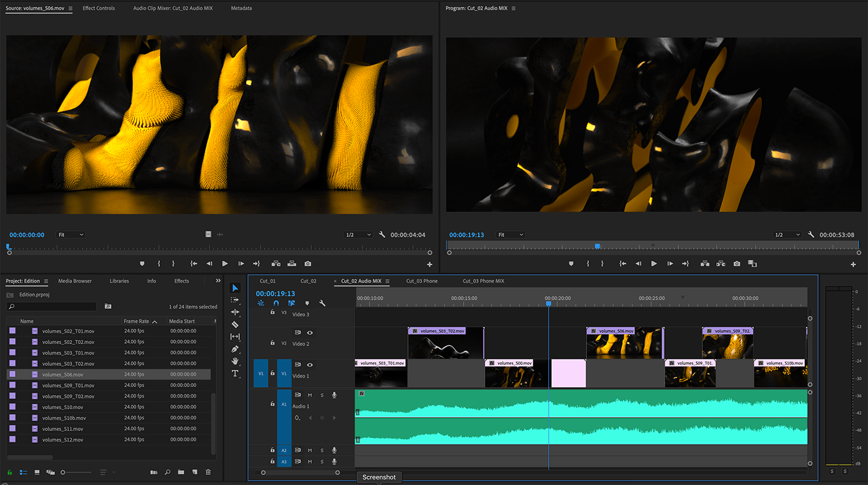Switch to the Effect Controls tab
Screen dimensions: 868x485
pyautogui.click(x=99, y=9)
